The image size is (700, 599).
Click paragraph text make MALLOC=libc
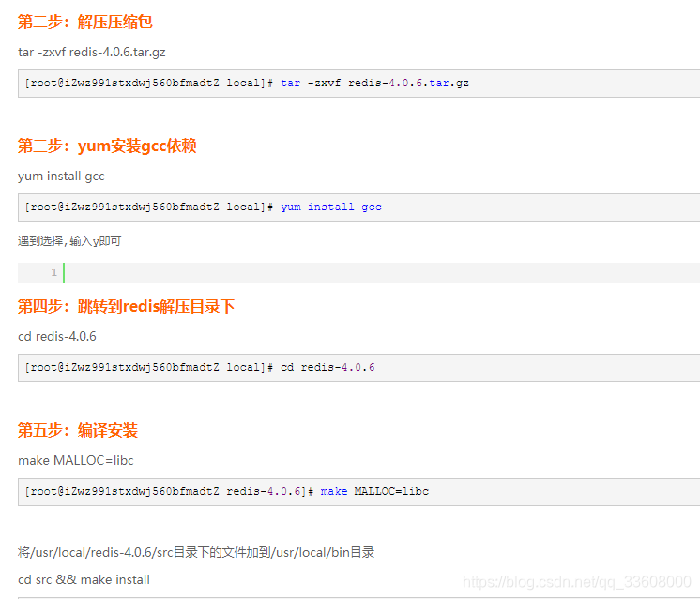coord(76,461)
